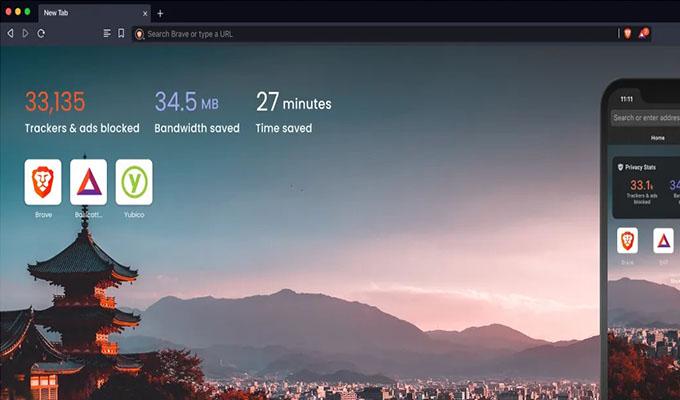This screenshot has width=680, height=400.
Task: Click the yellow minimize window button
Action: pos(18,12)
